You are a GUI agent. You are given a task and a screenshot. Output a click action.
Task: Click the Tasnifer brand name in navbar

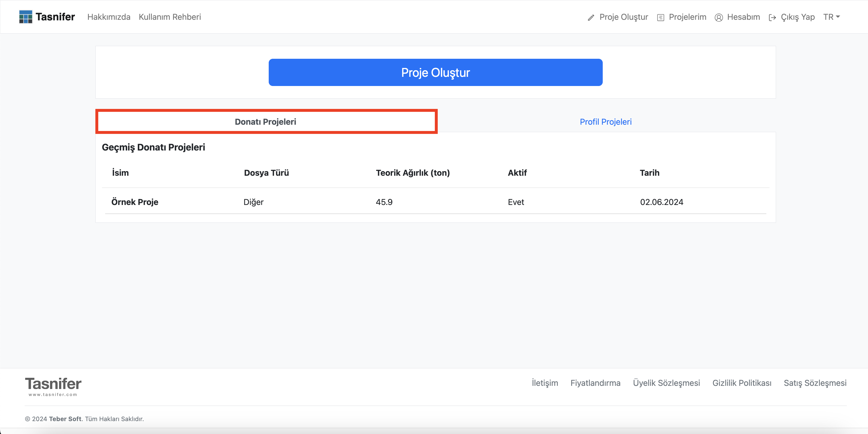pos(55,17)
